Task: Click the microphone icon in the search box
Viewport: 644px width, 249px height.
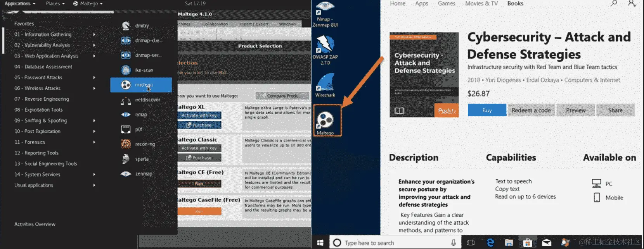Action: coord(454,242)
